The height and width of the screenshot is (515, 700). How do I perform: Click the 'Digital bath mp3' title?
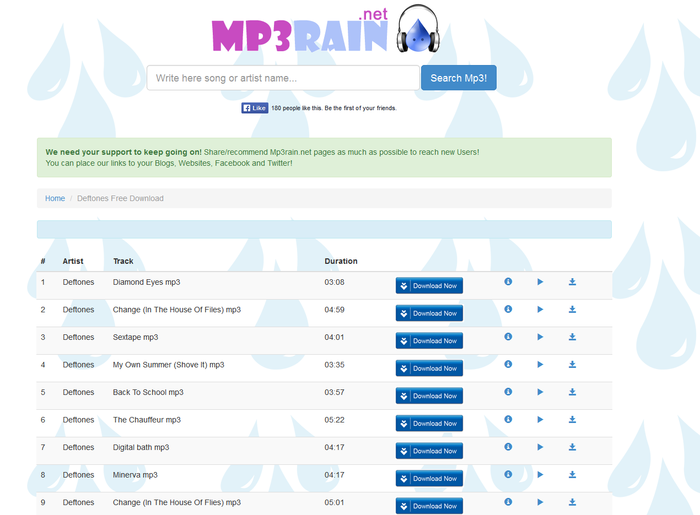point(141,447)
